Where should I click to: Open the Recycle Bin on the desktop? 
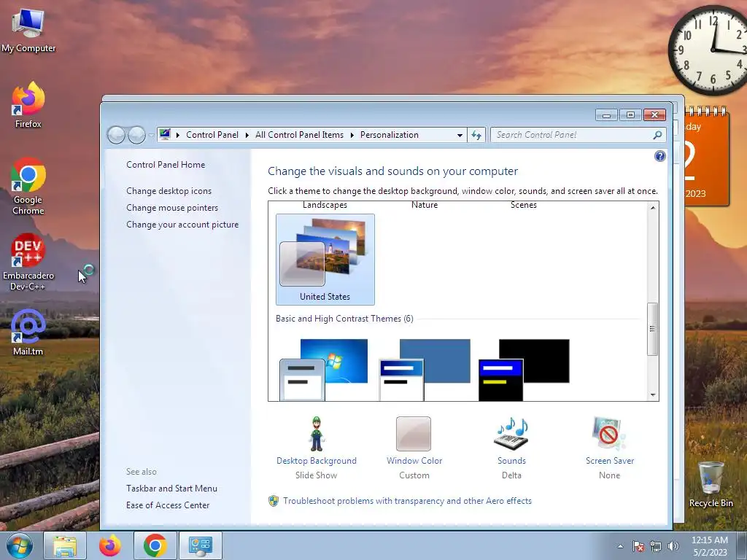[711, 484]
